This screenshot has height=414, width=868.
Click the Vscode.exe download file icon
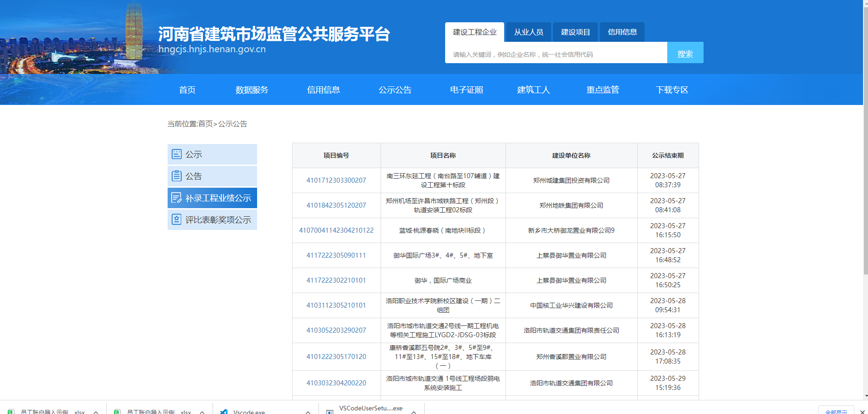(x=223, y=411)
